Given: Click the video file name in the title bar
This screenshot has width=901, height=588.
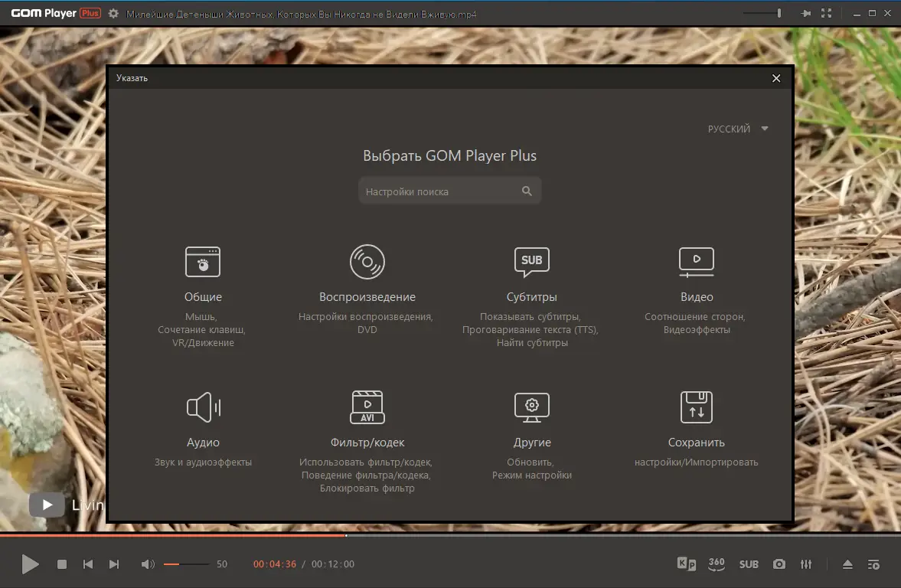Looking at the screenshot, I should click(301, 14).
